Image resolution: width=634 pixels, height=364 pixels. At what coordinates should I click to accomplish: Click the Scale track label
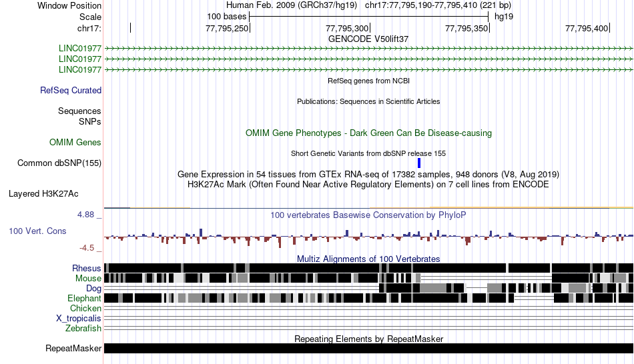pos(90,17)
